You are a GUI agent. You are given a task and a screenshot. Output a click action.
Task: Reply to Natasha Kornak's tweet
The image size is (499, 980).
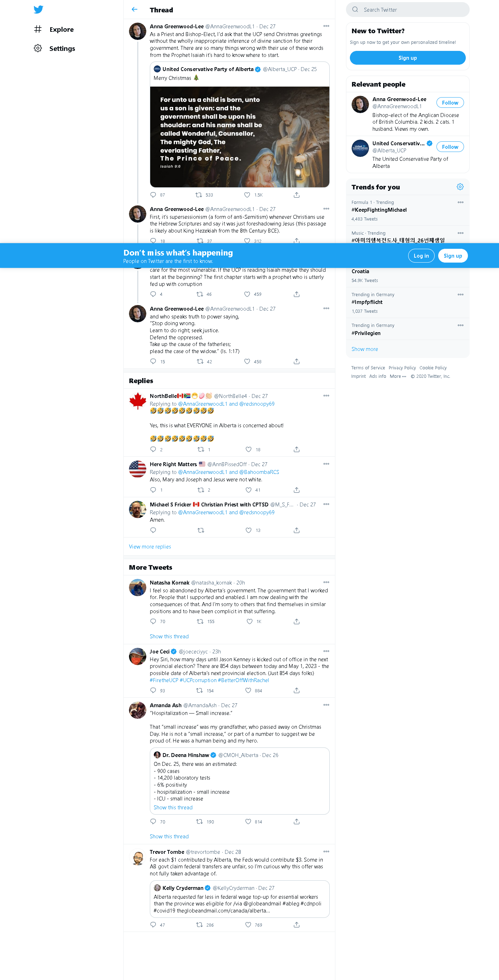[153, 621]
